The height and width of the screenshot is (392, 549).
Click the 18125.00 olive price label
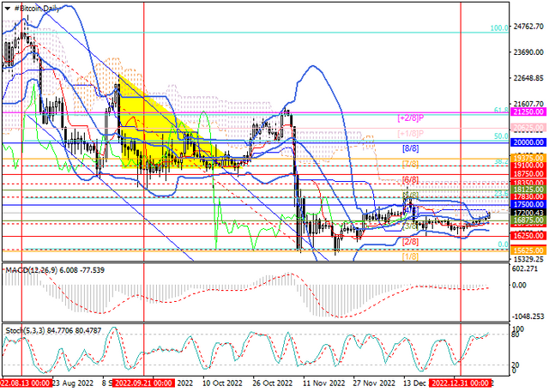[528, 190]
